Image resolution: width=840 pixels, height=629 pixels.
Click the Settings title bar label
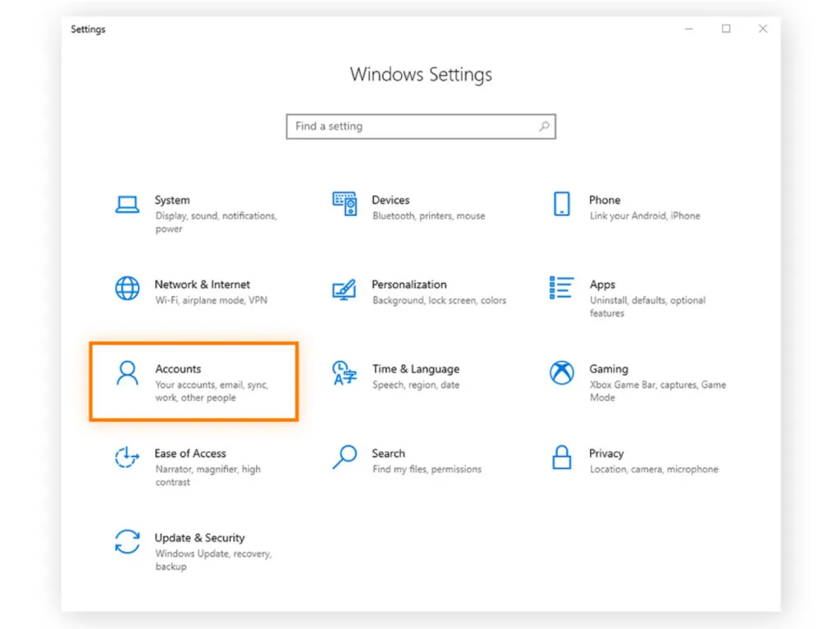(x=87, y=29)
